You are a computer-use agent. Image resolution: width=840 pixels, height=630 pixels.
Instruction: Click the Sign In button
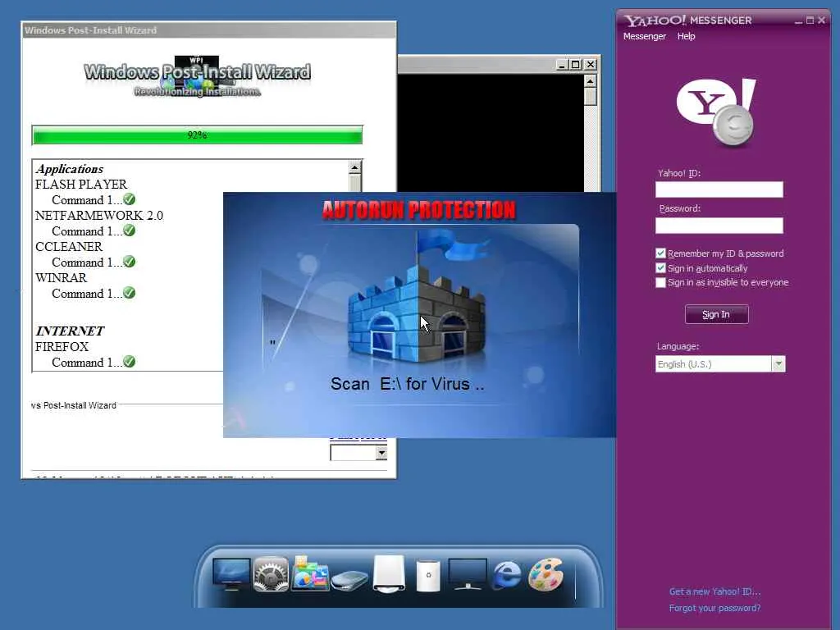(x=716, y=314)
